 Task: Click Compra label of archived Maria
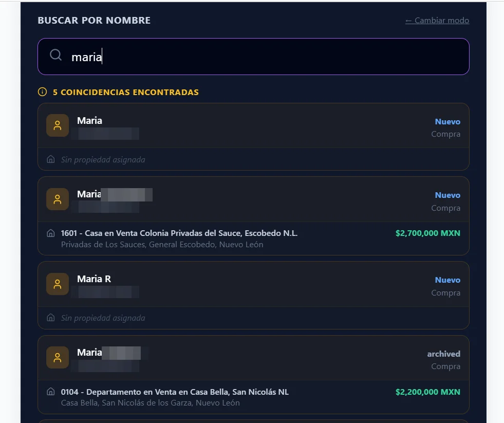(x=445, y=366)
